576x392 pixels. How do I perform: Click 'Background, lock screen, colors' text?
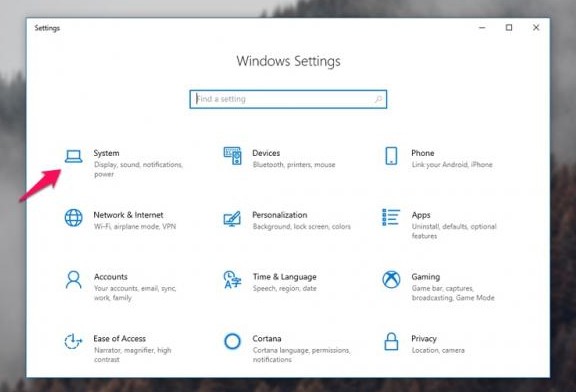(x=302, y=226)
